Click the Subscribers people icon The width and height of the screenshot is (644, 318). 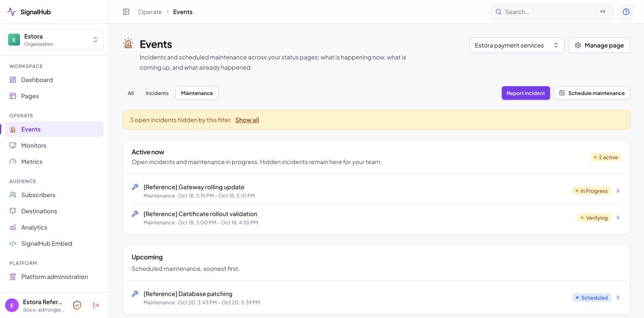pyautogui.click(x=13, y=195)
